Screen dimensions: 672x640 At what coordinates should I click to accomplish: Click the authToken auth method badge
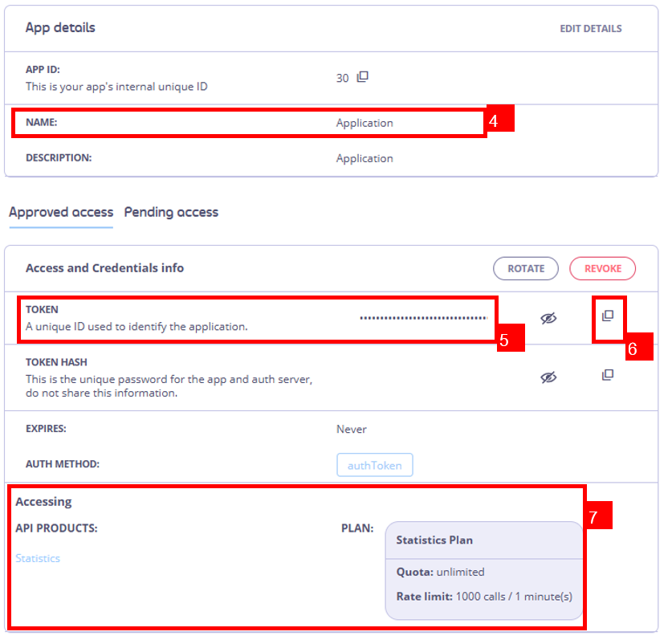point(375,465)
